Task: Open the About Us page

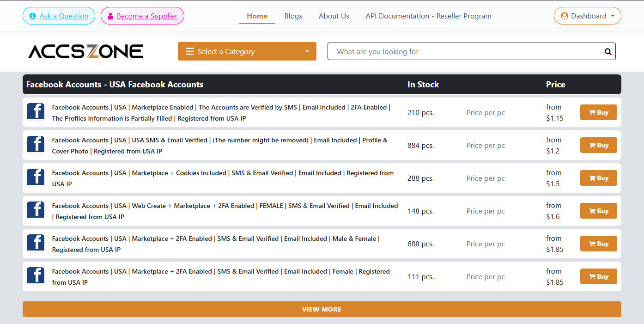Action: click(334, 16)
